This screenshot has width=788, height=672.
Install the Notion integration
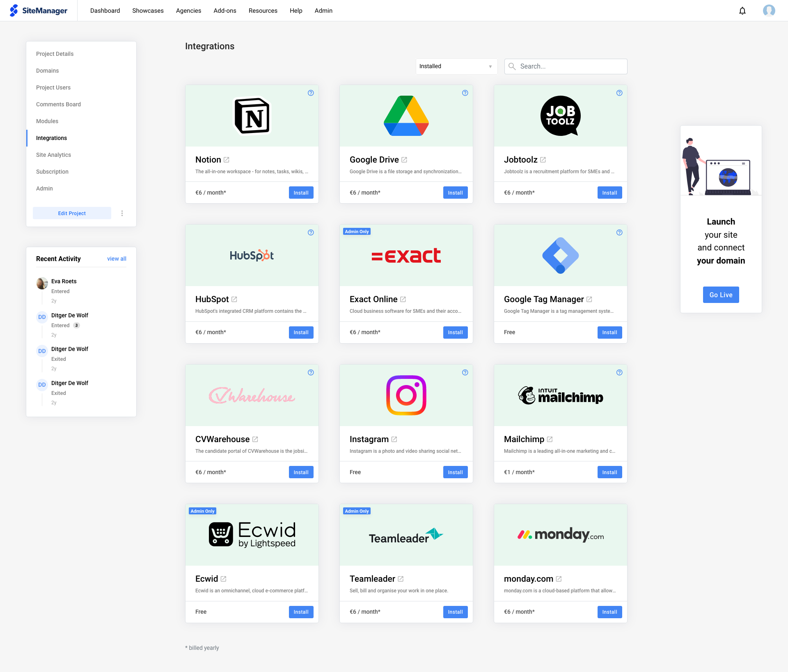301,193
